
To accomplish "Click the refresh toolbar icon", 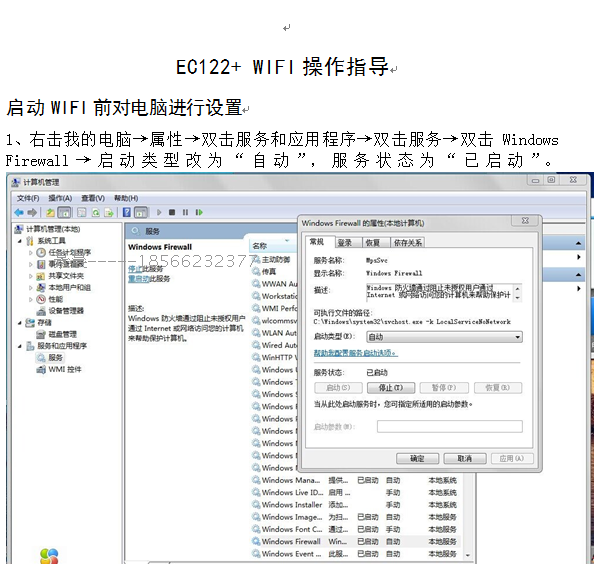I will [x=96, y=212].
